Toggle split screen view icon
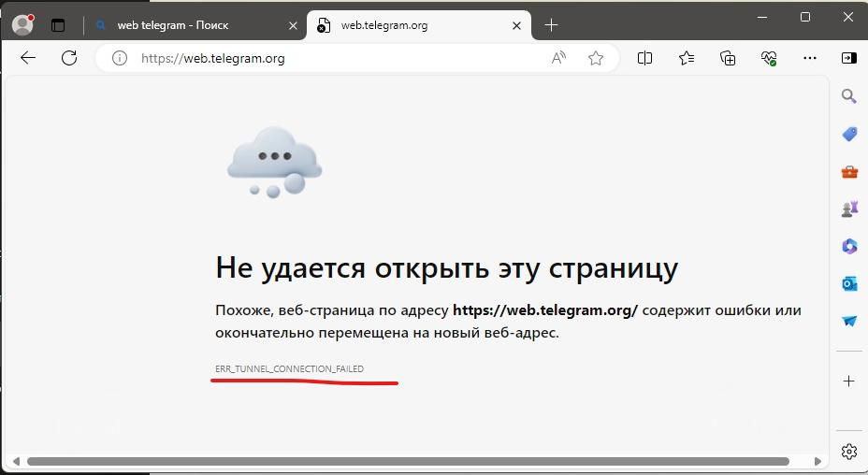The height and width of the screenshot is (475, 868). (644, 58)
